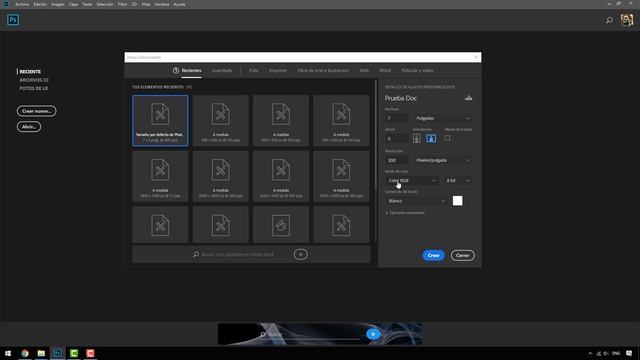
Task: Click the magnifier icon in the Adobe Stock search bar
Action: (x=196, y=254)
